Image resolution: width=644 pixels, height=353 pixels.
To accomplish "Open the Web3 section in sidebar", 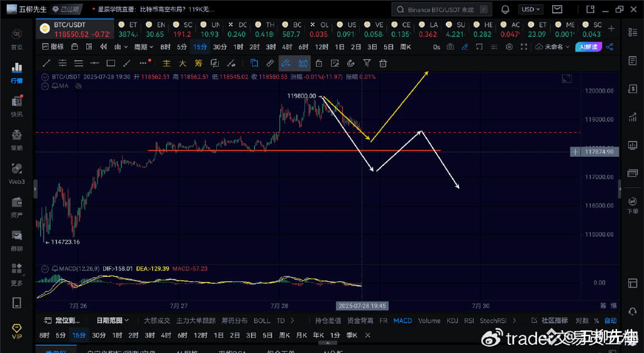I will (x=17, y=174).
